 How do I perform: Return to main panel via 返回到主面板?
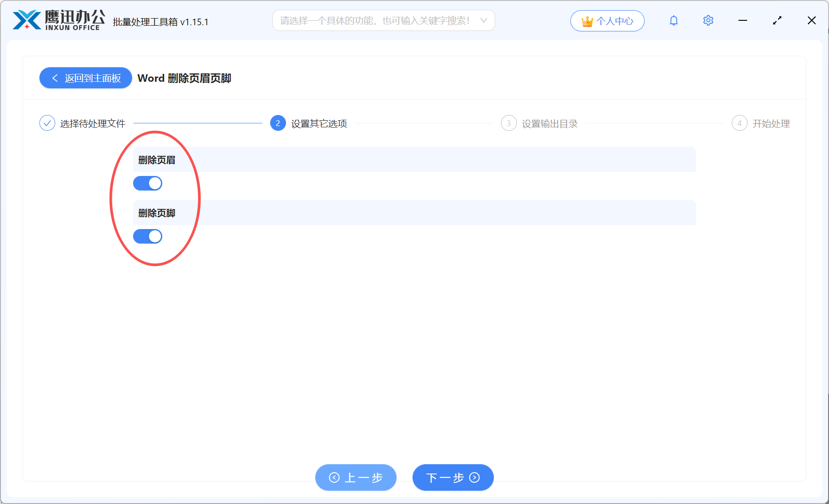(x=86, y=78)
